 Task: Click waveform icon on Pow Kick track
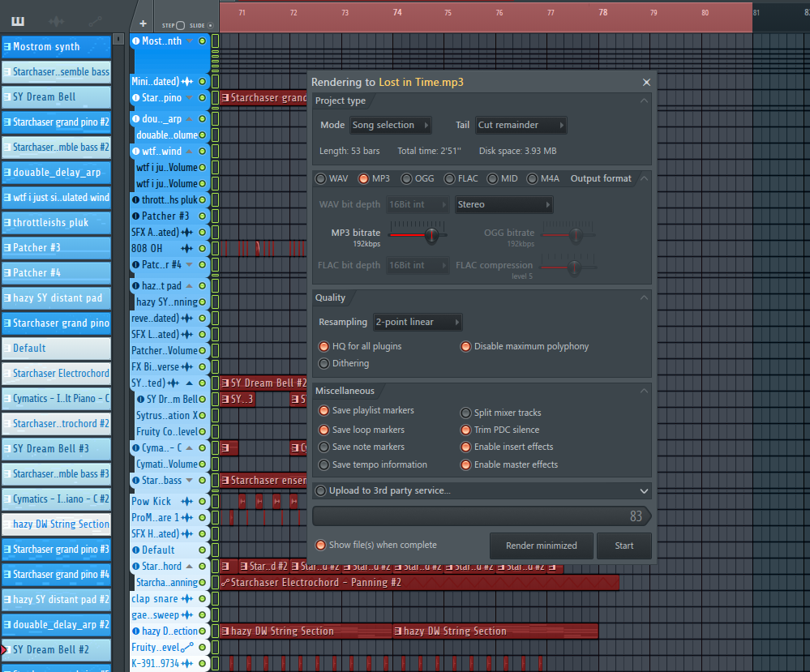point(187,501)
